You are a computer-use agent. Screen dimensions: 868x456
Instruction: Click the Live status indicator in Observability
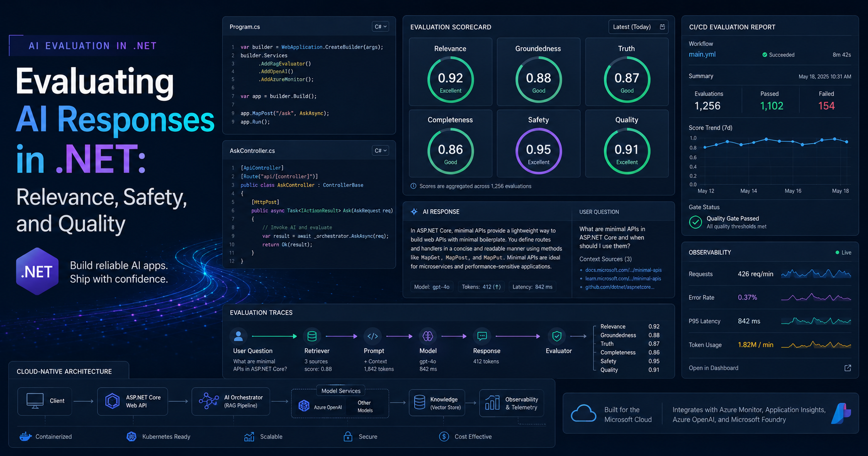tap(843, 252)
